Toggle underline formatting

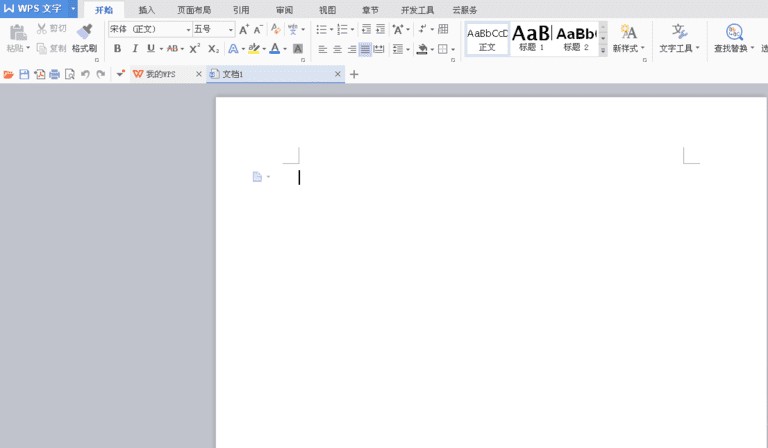151,48
